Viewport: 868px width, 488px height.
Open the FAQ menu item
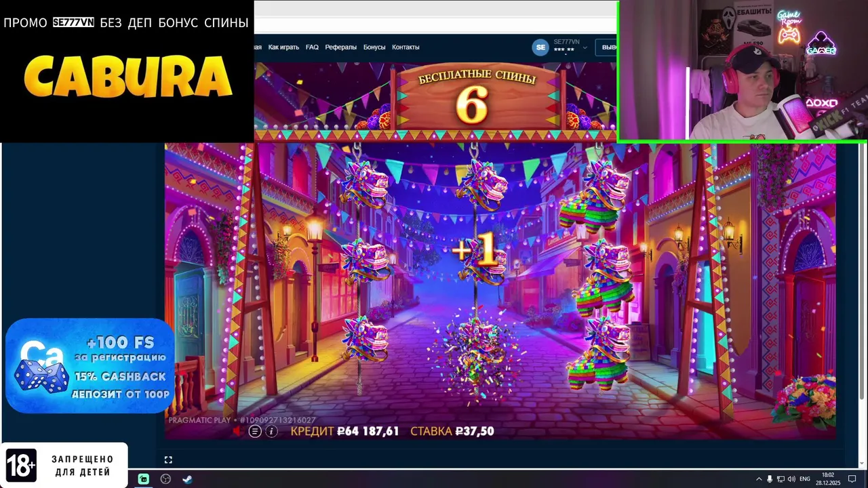tap(312, 47)
